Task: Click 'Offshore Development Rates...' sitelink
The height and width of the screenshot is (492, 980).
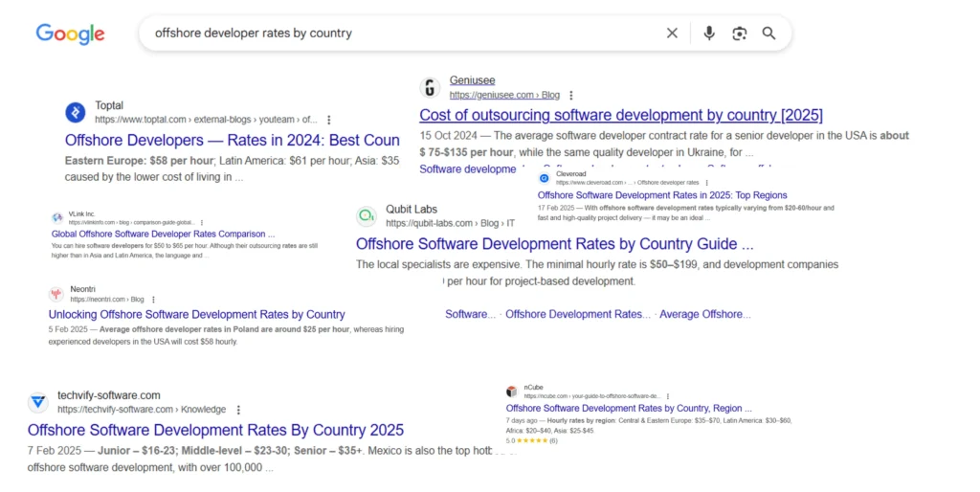Action: 577,315
